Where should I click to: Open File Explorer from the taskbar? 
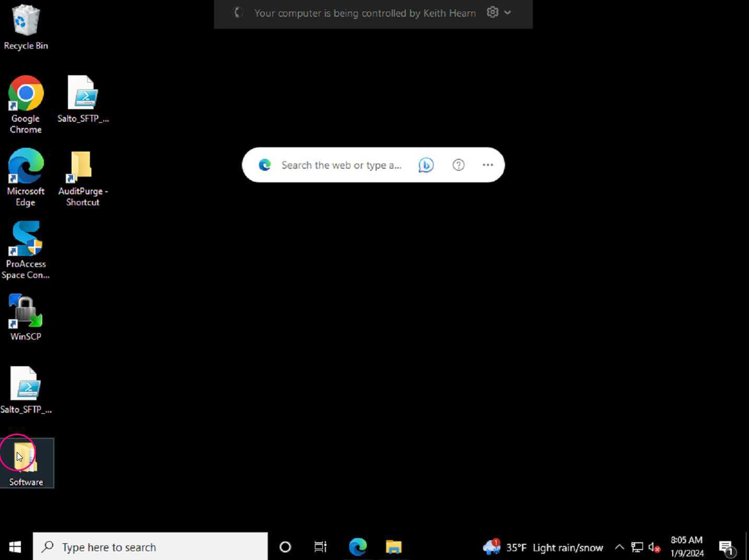click(x=393, y=547)
